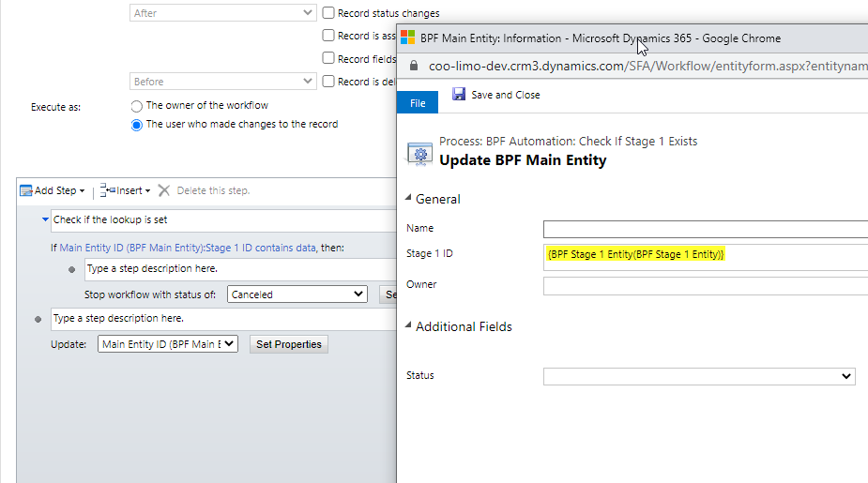Click the Insert step icon
The image size is (868, 483).
(x=107, y=190)
